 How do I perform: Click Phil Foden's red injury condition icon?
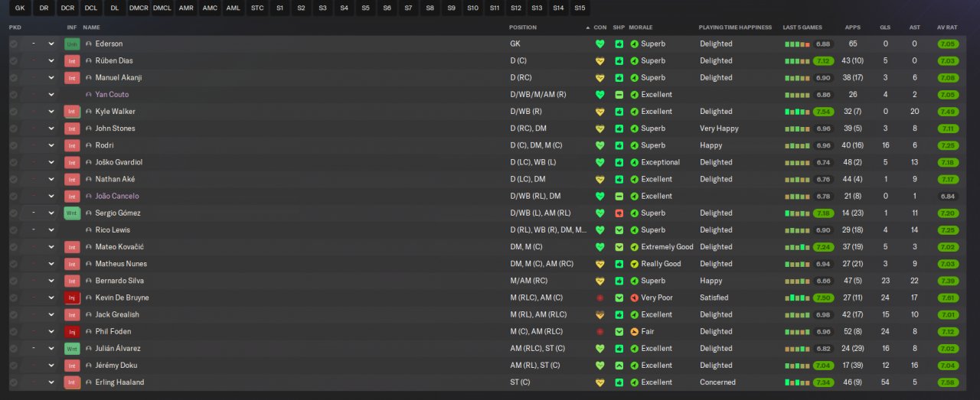point(600,331)
